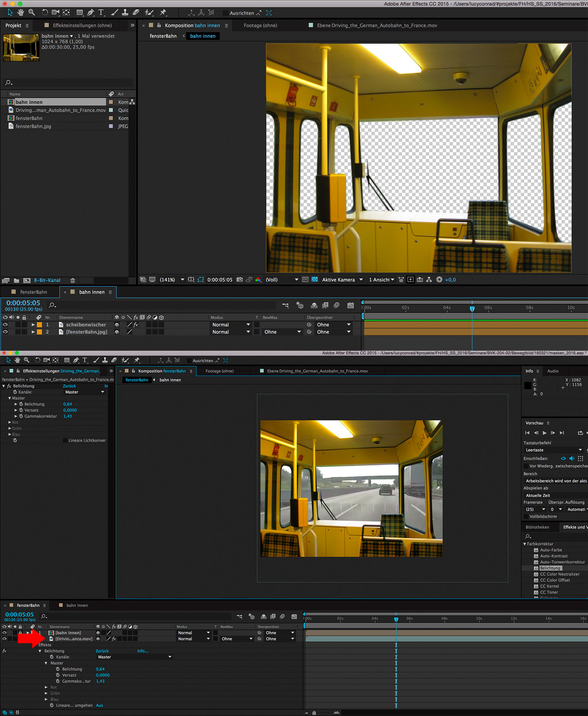Expand the Rot channel group in effect panel
588x716 pixels.
click(x=10, y=422)
